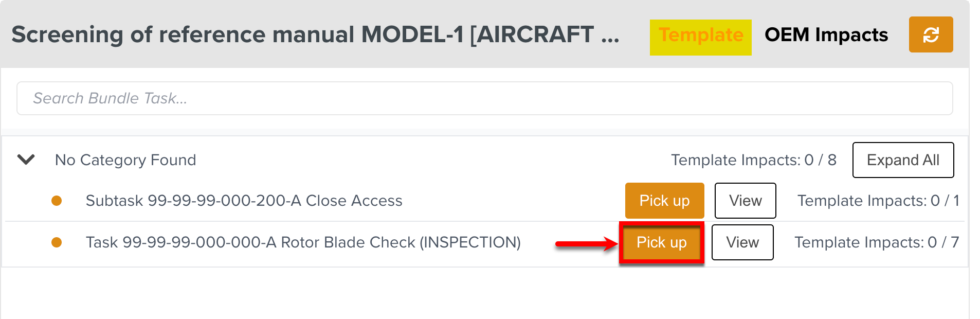The image size is (980, 319).
Task: Pick up the Close Access subtask
Action: tap(664, 201)
